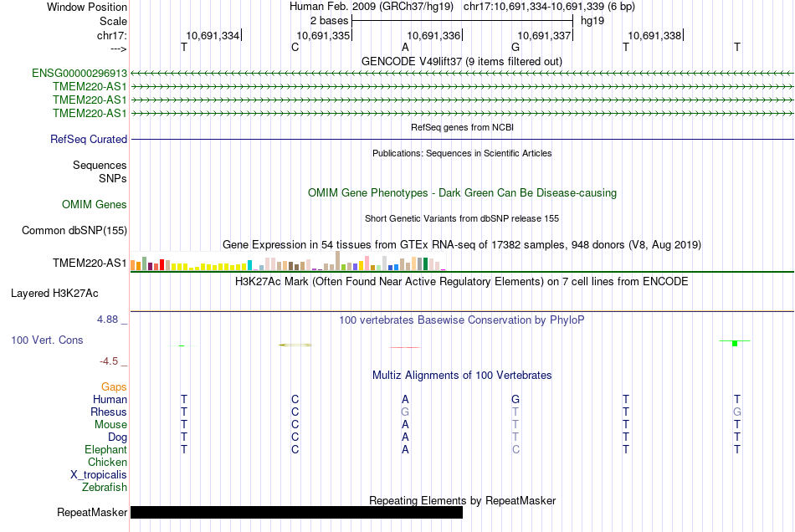Click the cyan bar in GTEx expression chart

click(x=249, y=265)
